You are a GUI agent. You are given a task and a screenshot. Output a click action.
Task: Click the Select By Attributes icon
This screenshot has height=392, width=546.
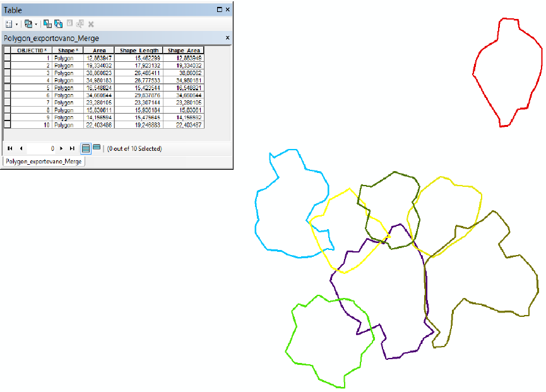[x=47, y=24]
